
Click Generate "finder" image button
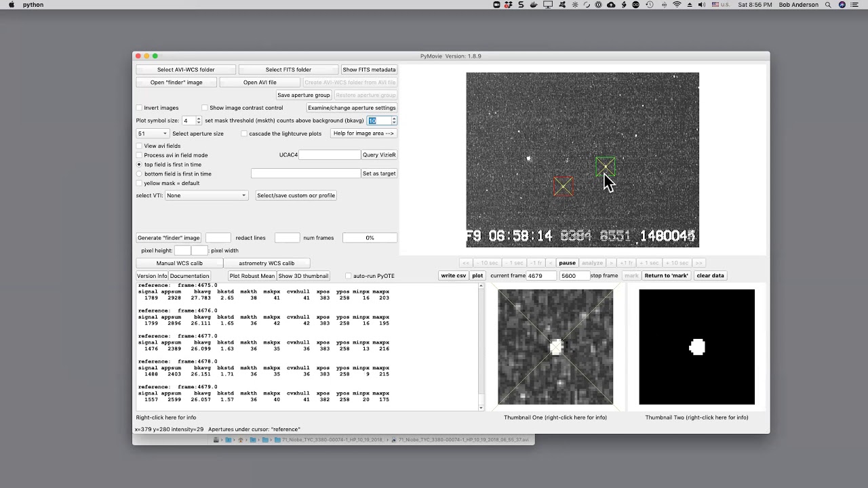[169, 238]
